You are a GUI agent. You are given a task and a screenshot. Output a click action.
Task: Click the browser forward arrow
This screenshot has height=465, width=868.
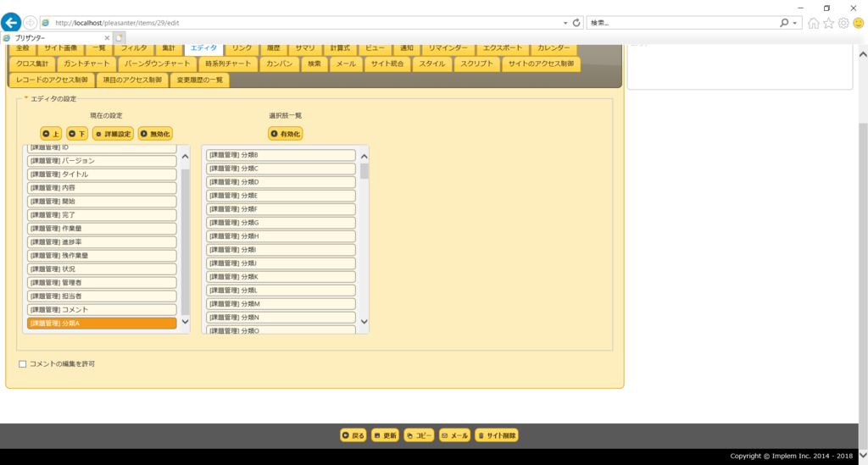click(30, 23)
